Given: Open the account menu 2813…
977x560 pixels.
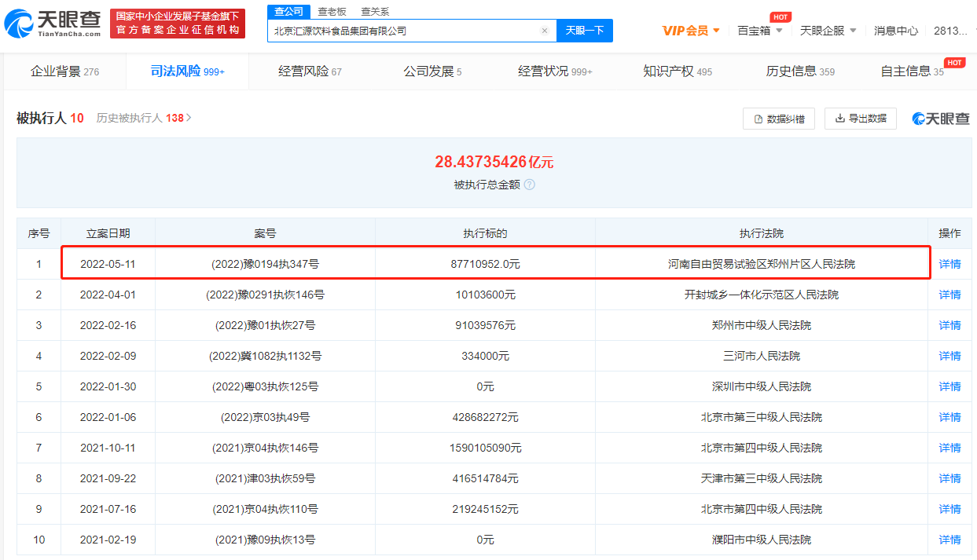Looking at the screenshot, I should (951, 31).
